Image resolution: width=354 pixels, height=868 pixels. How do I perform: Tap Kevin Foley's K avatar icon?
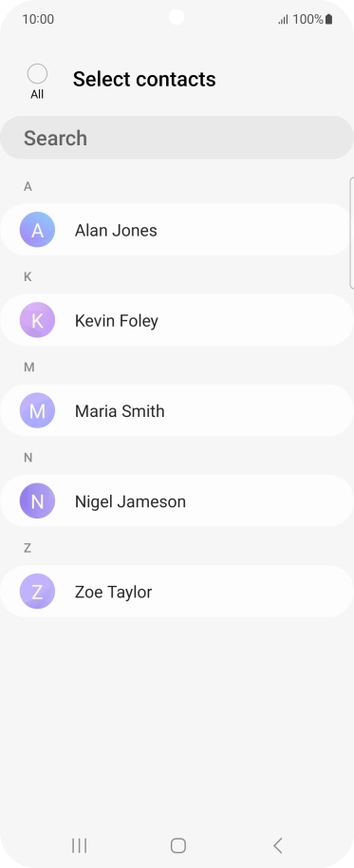(37, 320)
